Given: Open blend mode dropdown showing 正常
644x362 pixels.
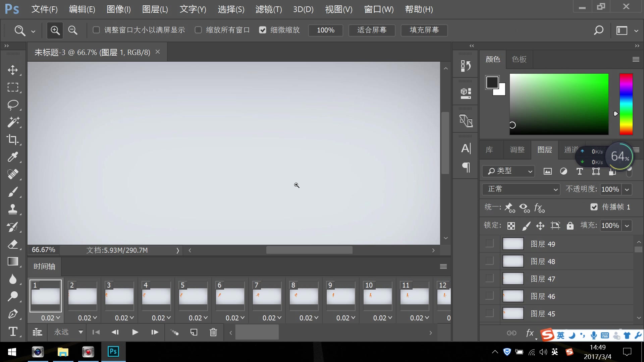Looking at the screenshot, I should [x=521, y=189].
